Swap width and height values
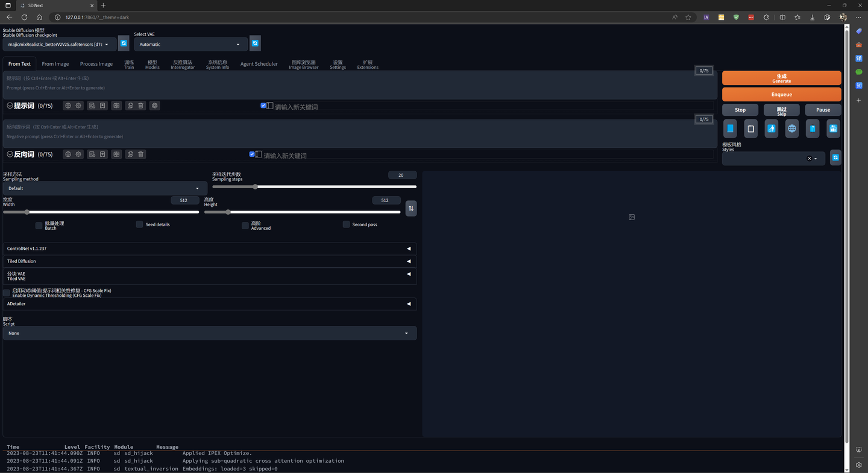The height and width of the screenshot is (473, 868). [x=411, y=208]
